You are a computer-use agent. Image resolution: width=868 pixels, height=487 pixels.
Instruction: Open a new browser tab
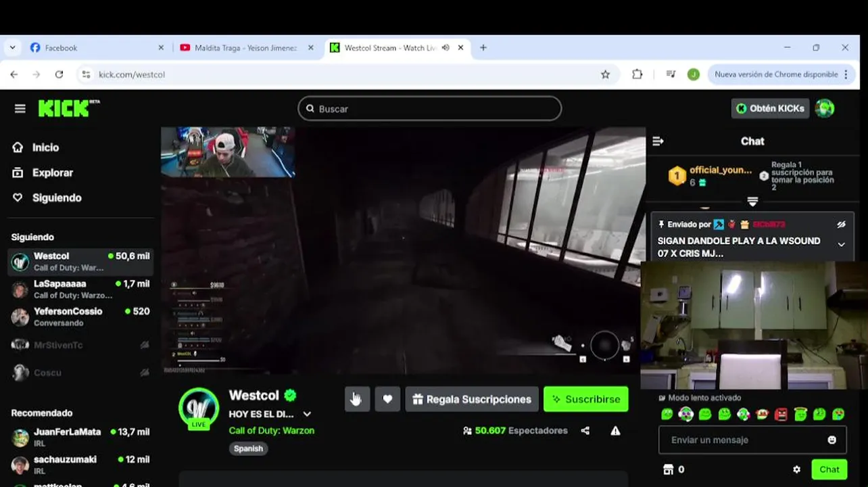point(483,48)
